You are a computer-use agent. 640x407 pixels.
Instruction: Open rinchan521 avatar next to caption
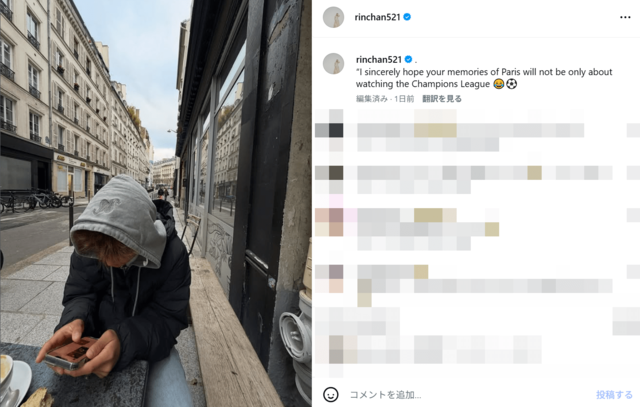click(x=333, y=64)
